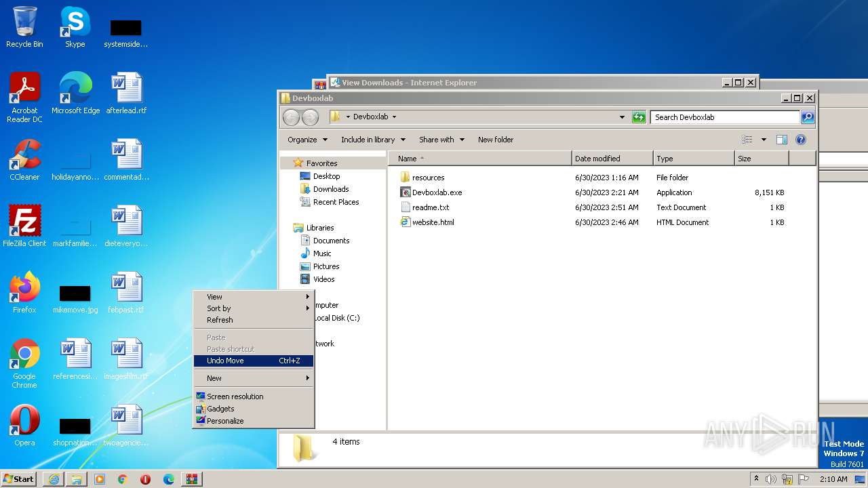Open Google Chrome desktop shortcut
Screen dimensions: 868x488
(24, 363)
